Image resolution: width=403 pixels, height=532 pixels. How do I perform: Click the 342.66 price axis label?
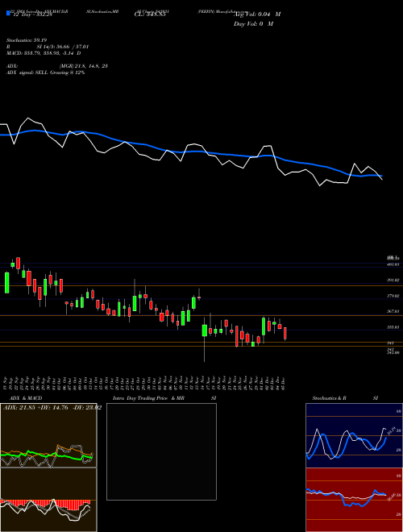pyautogui.click(x=393, y=353)
